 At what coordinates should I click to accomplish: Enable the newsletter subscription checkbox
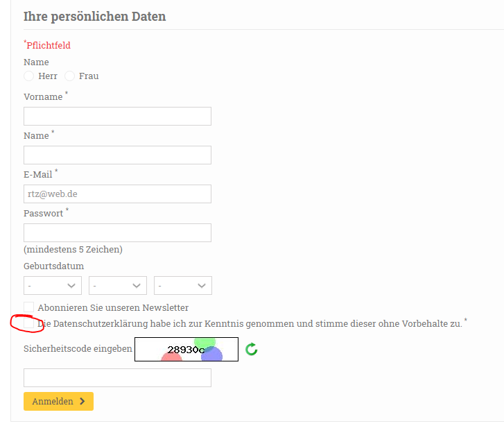coord(29,307)
